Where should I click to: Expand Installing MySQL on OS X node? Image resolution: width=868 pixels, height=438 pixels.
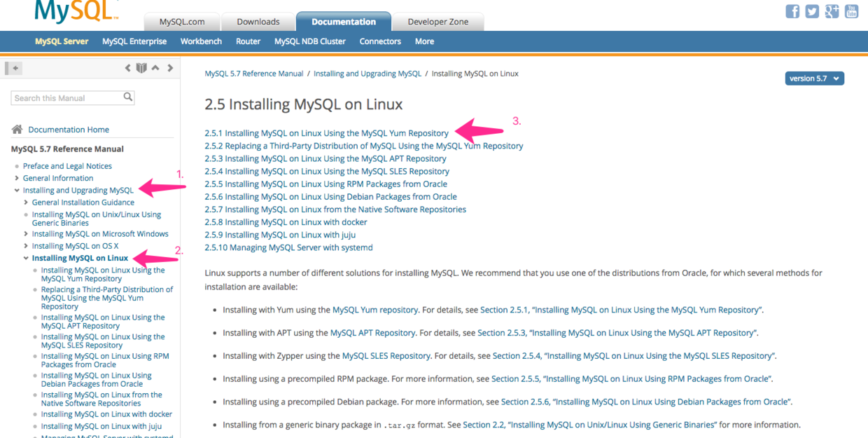click(x=26, y=246)
